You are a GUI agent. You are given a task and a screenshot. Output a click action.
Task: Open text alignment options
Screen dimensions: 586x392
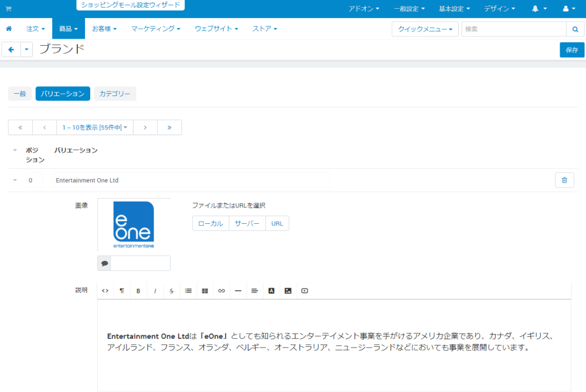click(x=254, y=291)
